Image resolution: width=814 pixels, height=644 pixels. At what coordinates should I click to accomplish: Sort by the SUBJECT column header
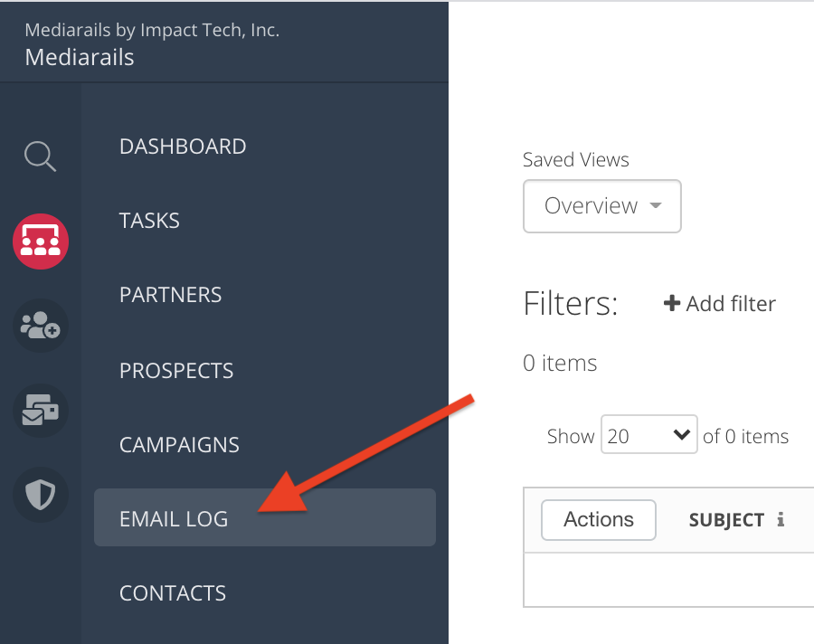[x=726, y=520]
